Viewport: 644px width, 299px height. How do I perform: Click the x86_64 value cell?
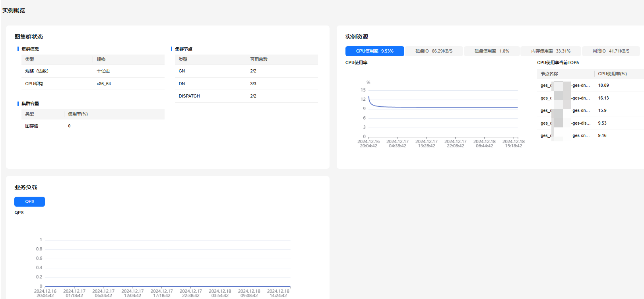coord(104,84)
